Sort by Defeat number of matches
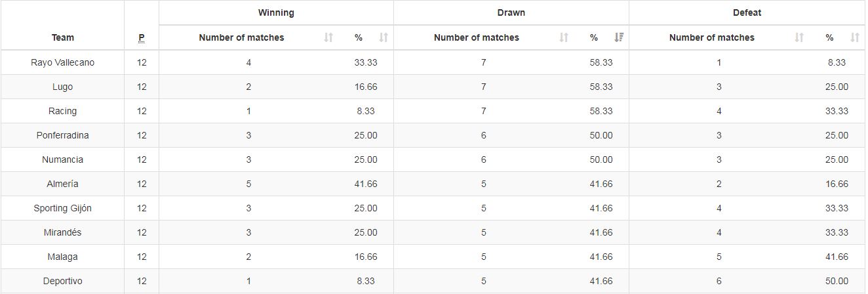The image size is (868, 294). click(x=799, y=37)
